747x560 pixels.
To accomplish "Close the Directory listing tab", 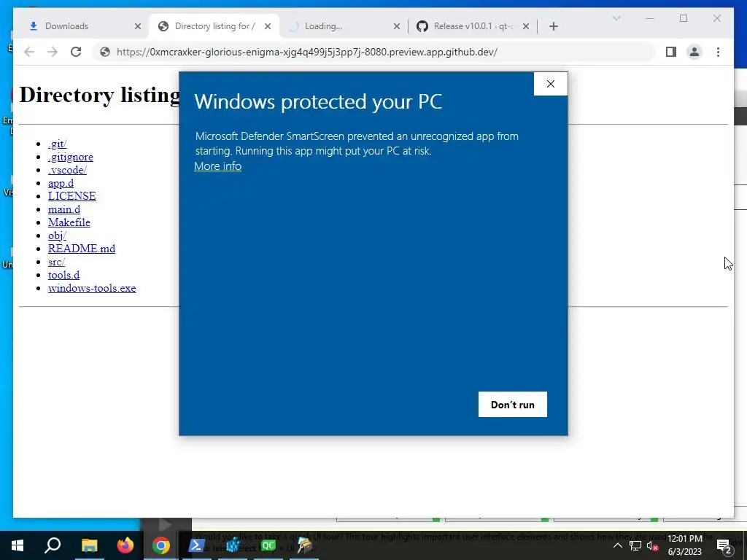I will pyautogui.click(x=268, y=26).
